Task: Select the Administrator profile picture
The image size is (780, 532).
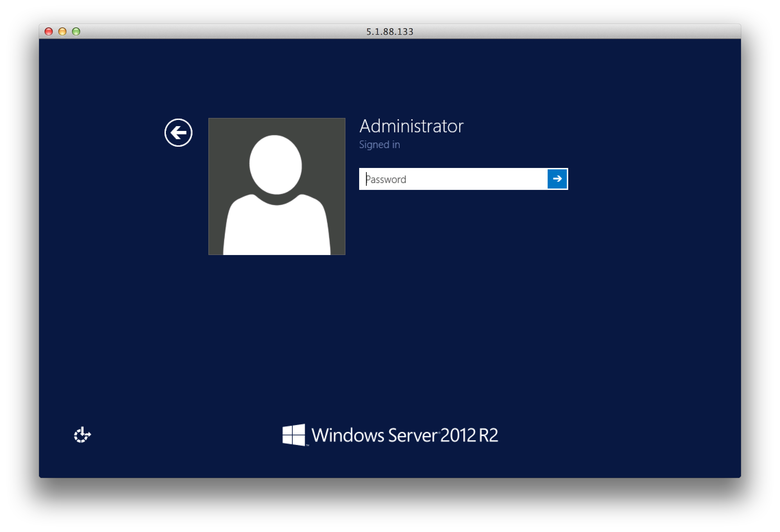Action: (x=277, y=186)
